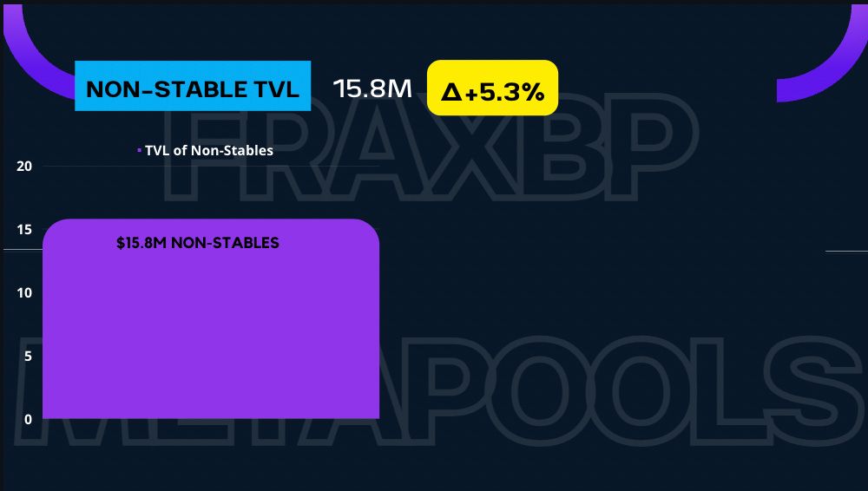Screen dimensions: 868x491
Task: Select the TVL of Non-Stables legend text
Action: [209, 151]
